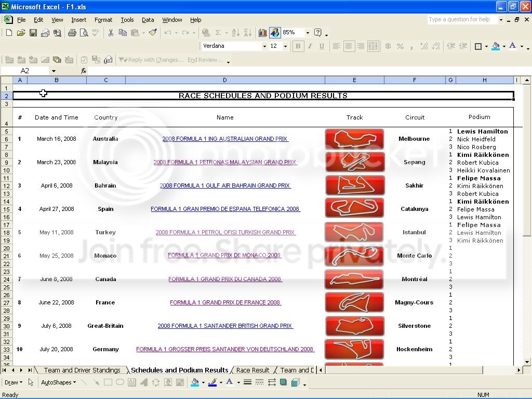The height and width of the screenshot is (399, 532).
Task: Pick the Rectangle drawing tool
Action: 108,382
